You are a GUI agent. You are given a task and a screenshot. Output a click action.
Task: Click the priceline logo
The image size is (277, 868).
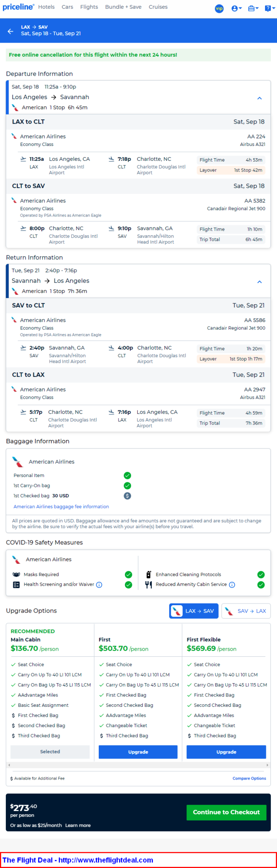click(x=18, y=7)
